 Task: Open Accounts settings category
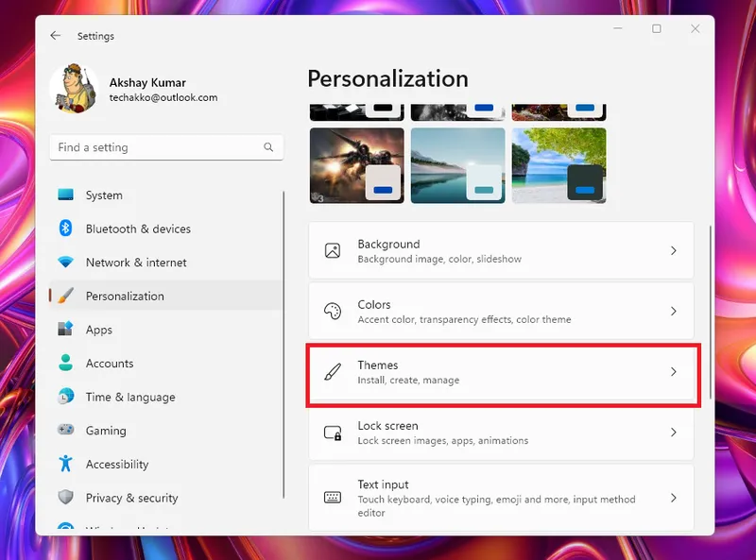(x=166, y=364)
